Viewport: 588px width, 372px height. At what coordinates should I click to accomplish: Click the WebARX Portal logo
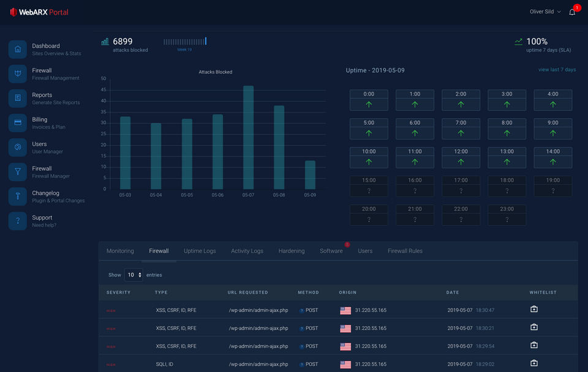[x=39, y=12]
